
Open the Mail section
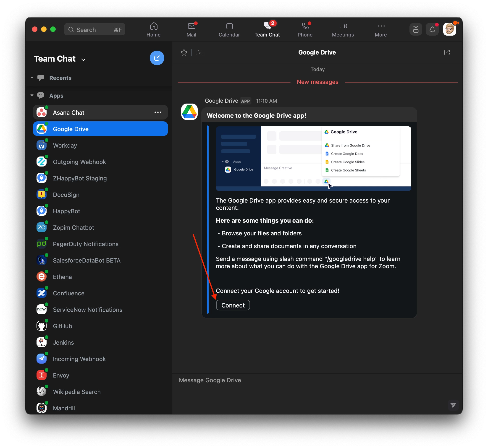pyautogui.click(x=191, y=30)
